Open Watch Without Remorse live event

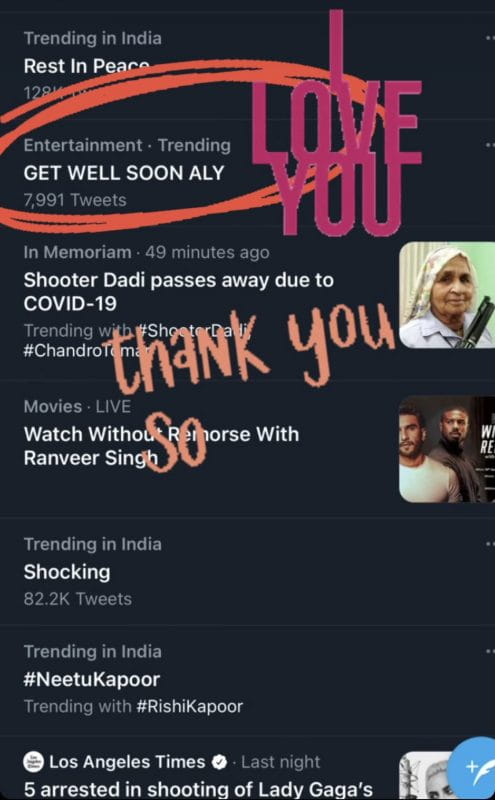tap(161, 445)
